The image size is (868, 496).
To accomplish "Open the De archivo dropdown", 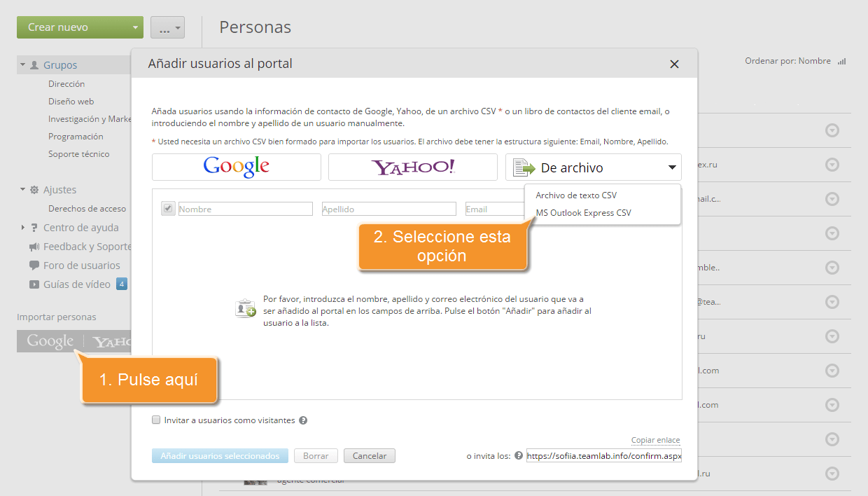I will point(594,167).
